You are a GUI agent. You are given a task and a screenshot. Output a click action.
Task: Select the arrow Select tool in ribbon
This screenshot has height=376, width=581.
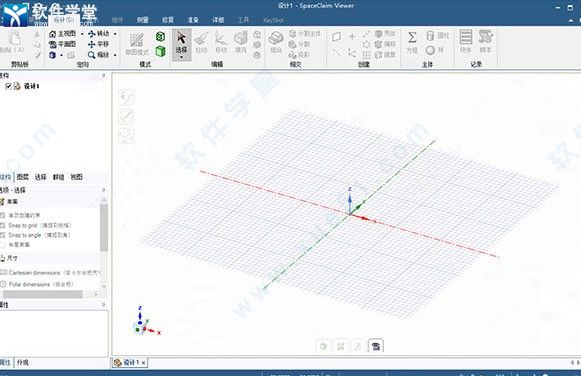pyautogui.click(x=181, y=42)
